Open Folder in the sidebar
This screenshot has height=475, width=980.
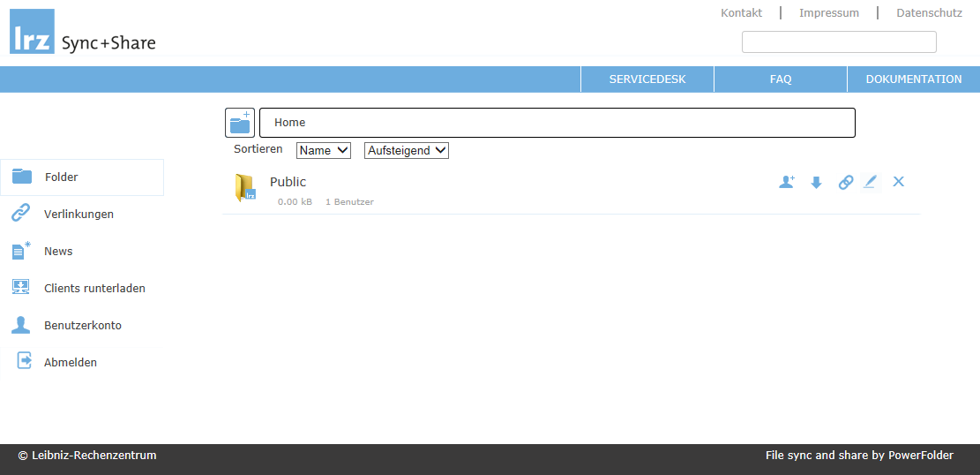click(61, 177)
